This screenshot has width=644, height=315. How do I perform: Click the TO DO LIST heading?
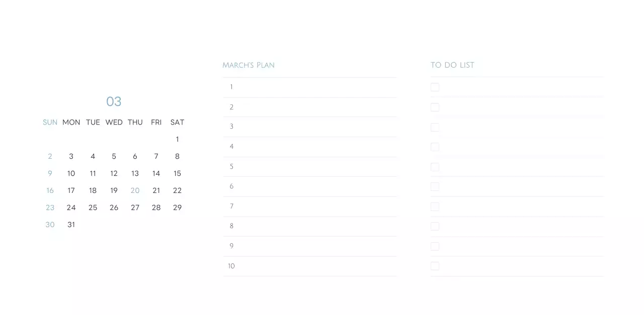point(452,65)
